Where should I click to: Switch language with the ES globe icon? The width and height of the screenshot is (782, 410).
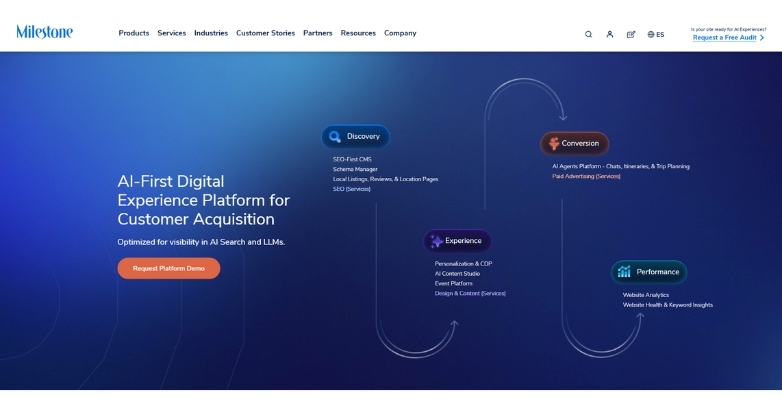(656, 34)
